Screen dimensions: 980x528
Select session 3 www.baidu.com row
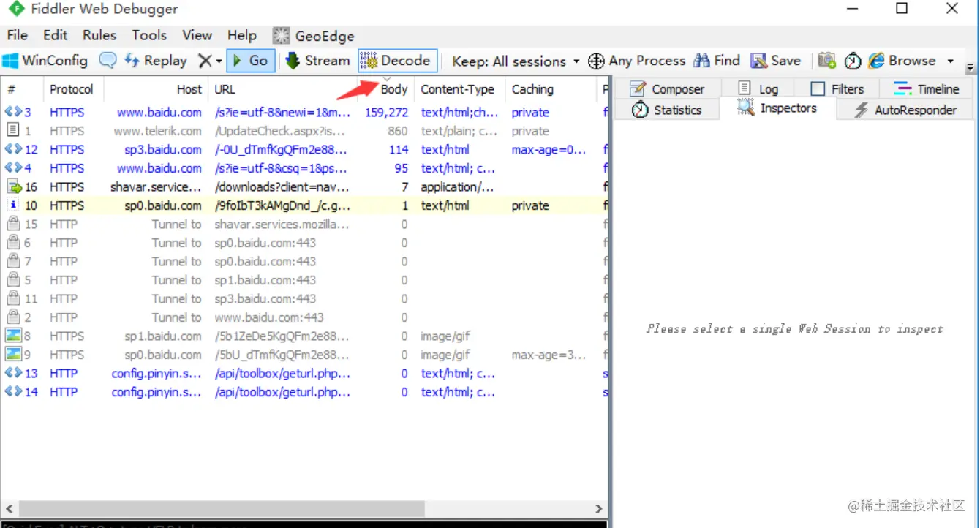(304, 113)
